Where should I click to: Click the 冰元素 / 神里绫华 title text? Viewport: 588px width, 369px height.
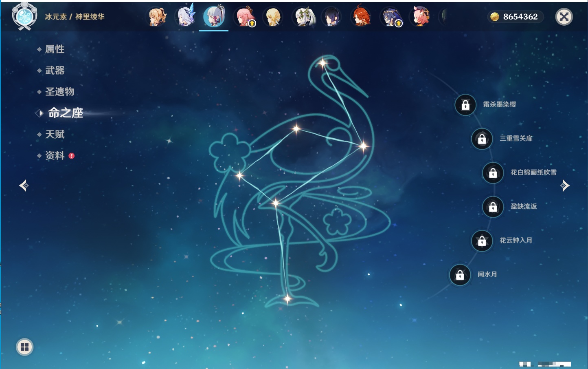tap(75, 17)
